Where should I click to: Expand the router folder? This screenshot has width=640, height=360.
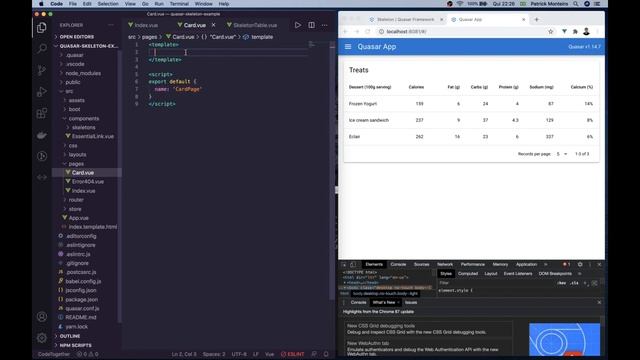[76, 200]
